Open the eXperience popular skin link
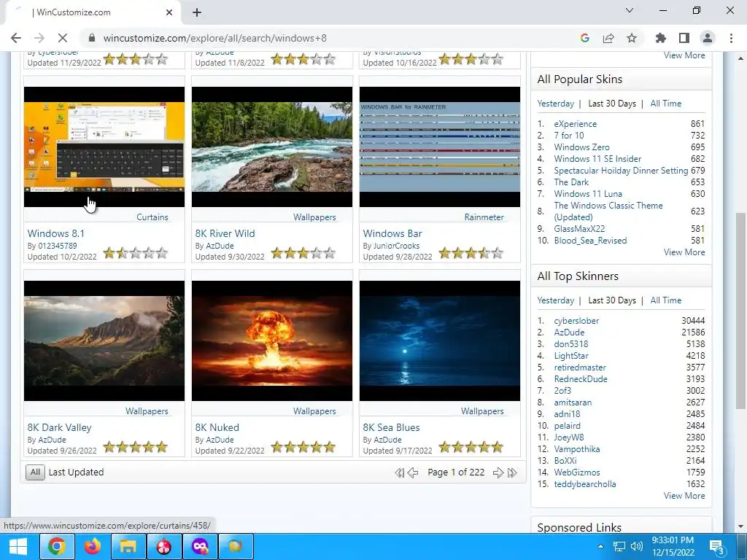 tap(575, 124)
